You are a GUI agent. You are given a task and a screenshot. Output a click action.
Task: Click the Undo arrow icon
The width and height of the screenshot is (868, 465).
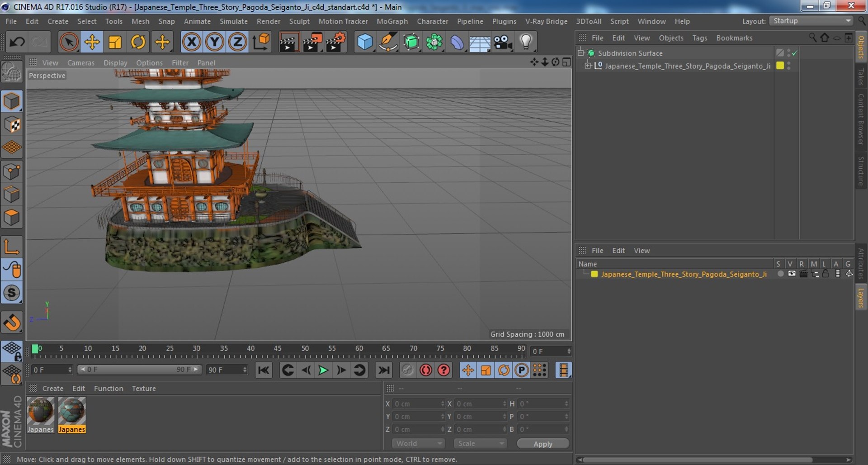tap(17, 42)
